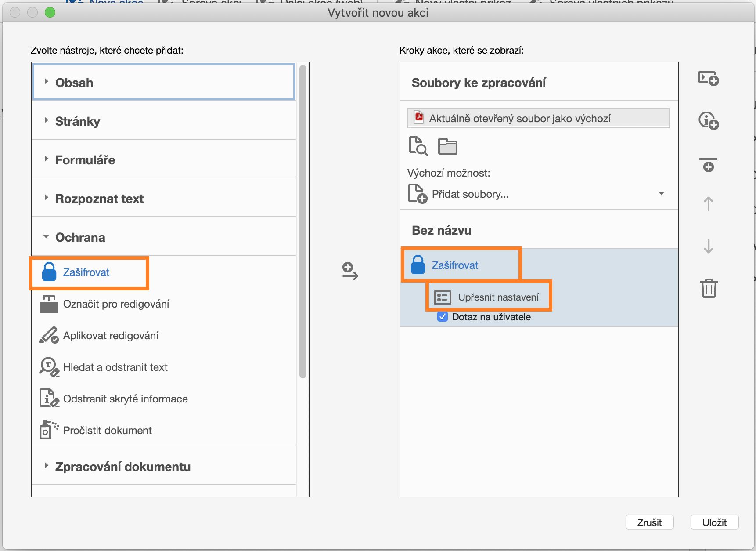Open the 'Přidat soubory...' dropdown
Image resolution: width=756 pixels, height=551 pixels.
pos(661,194)
